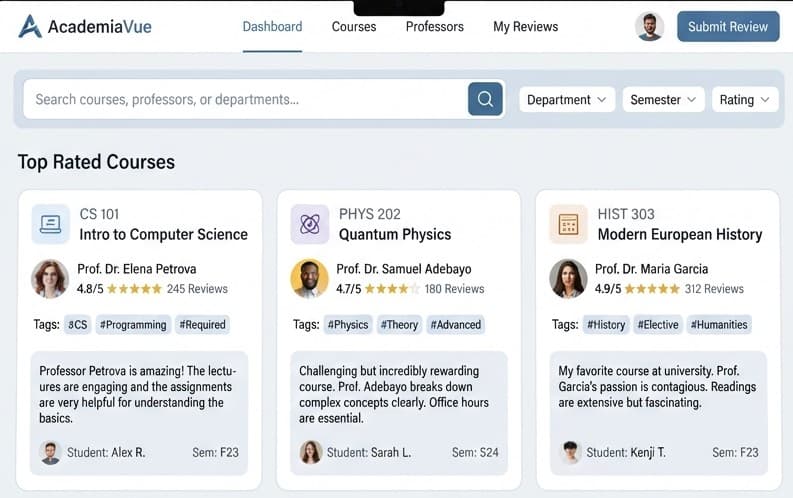Click the Submit Review button
Viewport: 793px width, 498px height.
coord(728,26)
